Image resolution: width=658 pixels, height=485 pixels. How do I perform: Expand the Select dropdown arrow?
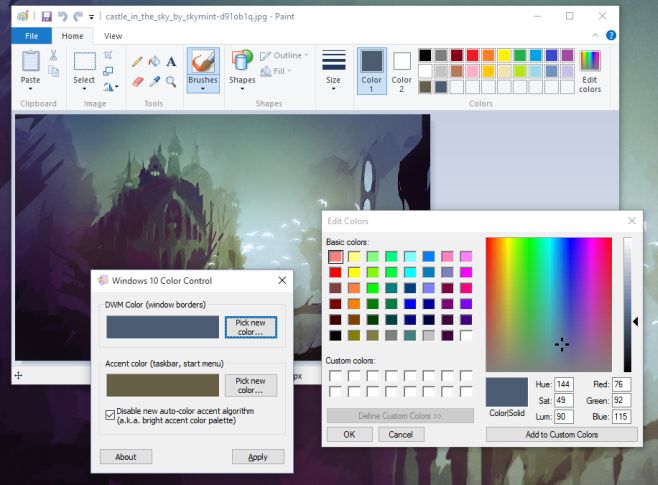pos(84,89)
